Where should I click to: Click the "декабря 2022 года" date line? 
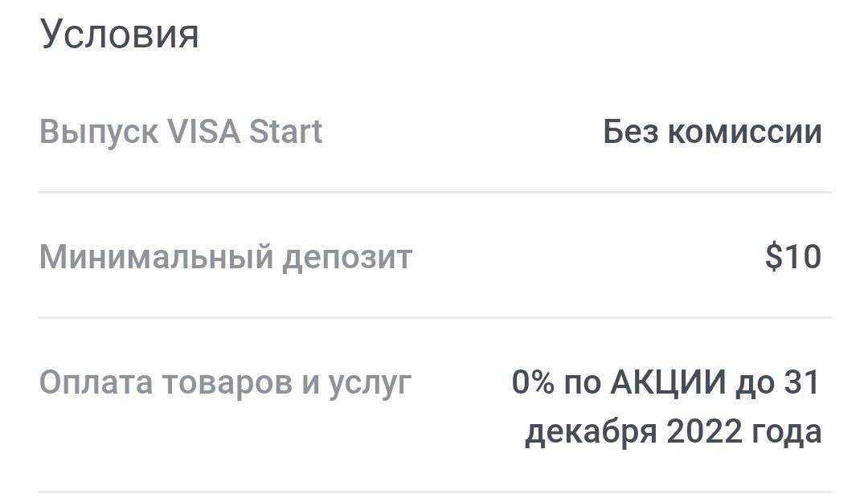click(x=673, y=432)
